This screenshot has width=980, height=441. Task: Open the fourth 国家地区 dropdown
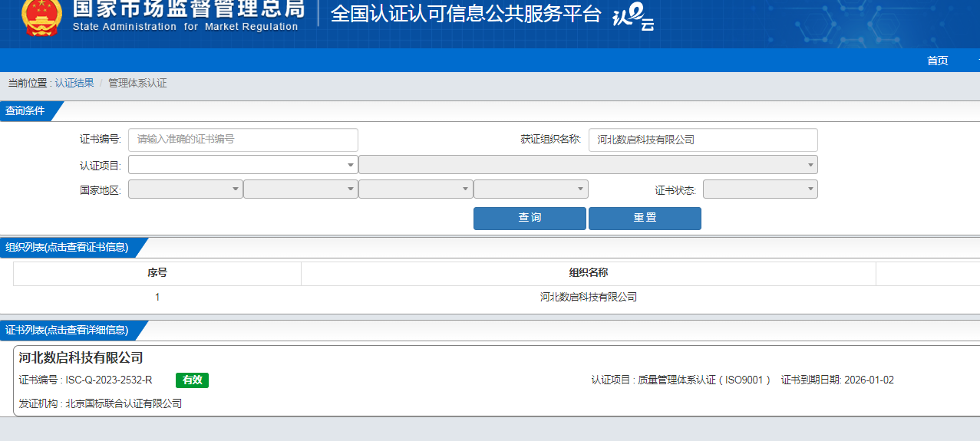click(531, 189)
